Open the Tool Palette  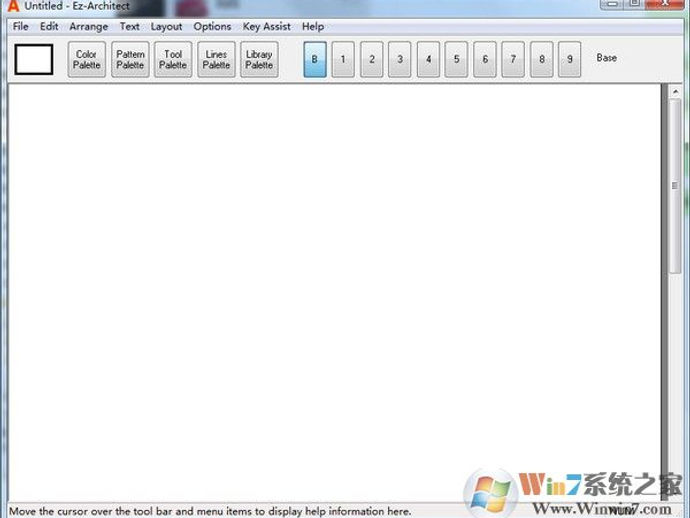tap(172, 59)
